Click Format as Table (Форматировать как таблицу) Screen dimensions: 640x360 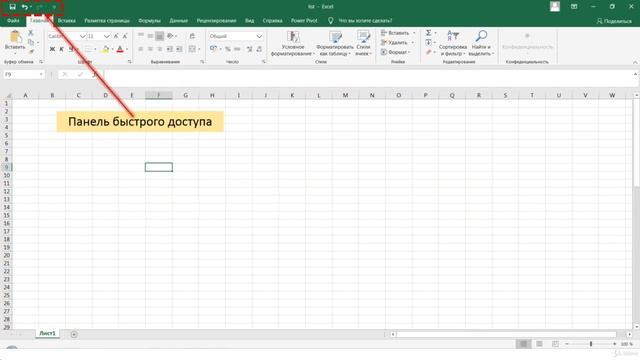[335, 43]
